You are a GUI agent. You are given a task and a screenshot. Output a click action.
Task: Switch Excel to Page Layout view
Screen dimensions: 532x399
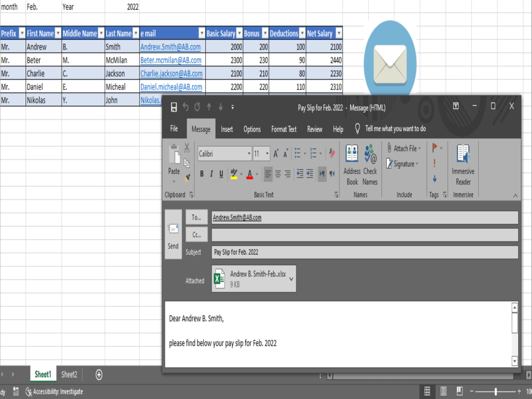(444, 391)
